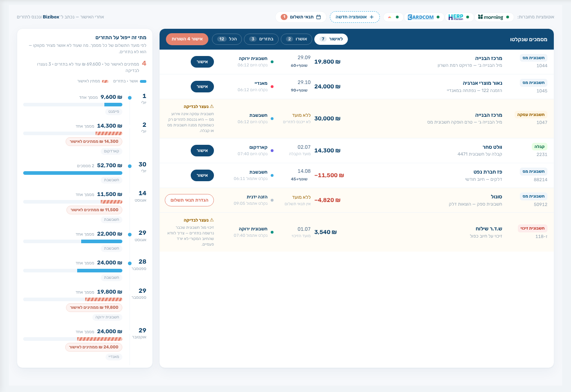The width and height of the screenshot is (571, 392).
Task: Switch to the אושרו tab
Action: tap(297, 39)
